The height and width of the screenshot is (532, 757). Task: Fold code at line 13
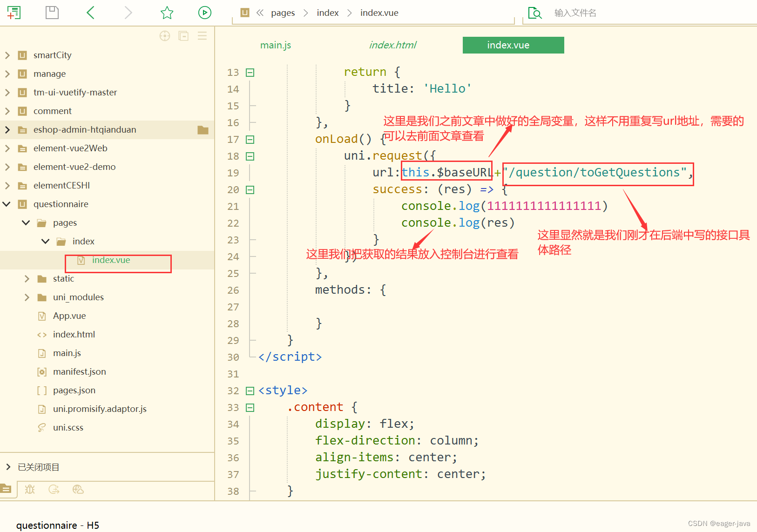point(250,73)
